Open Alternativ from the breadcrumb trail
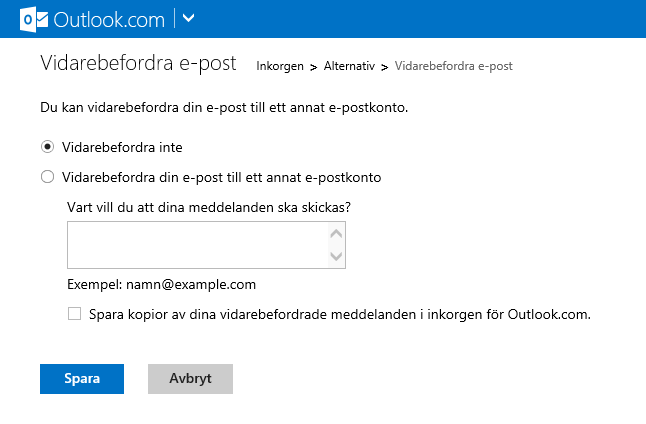The image size is (646, 424). click(x=349, y=66)
